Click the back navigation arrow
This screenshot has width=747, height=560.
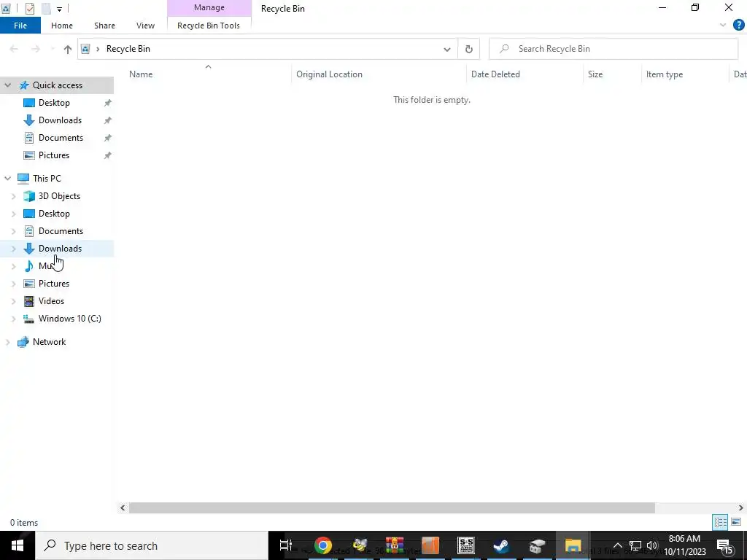(x=14, y=49)
